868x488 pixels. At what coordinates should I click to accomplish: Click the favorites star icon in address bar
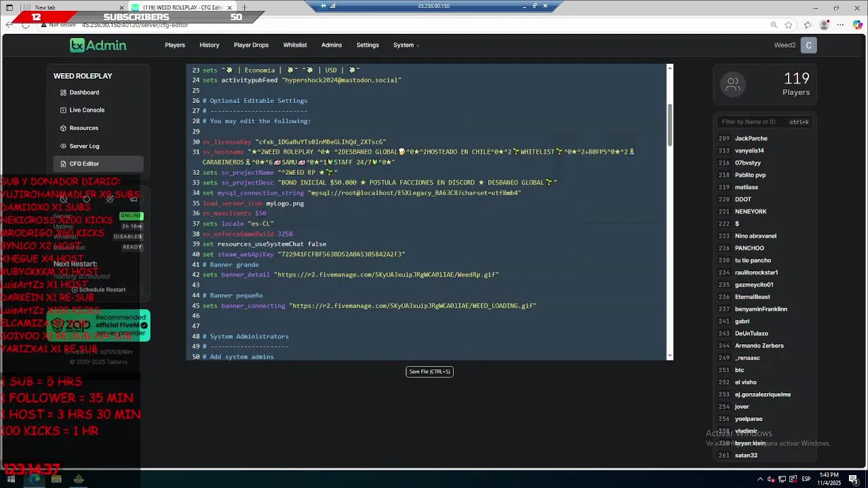click(x=789, y=25)
